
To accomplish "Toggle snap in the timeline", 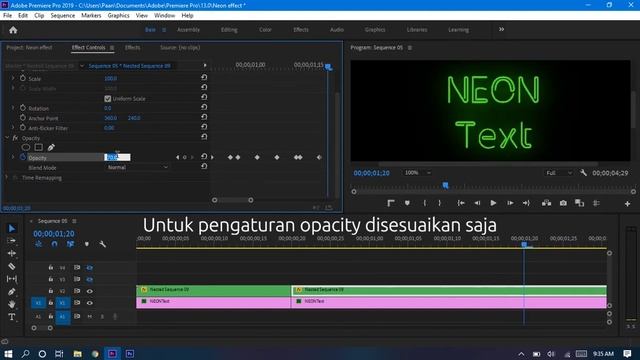I will (54, 244).
